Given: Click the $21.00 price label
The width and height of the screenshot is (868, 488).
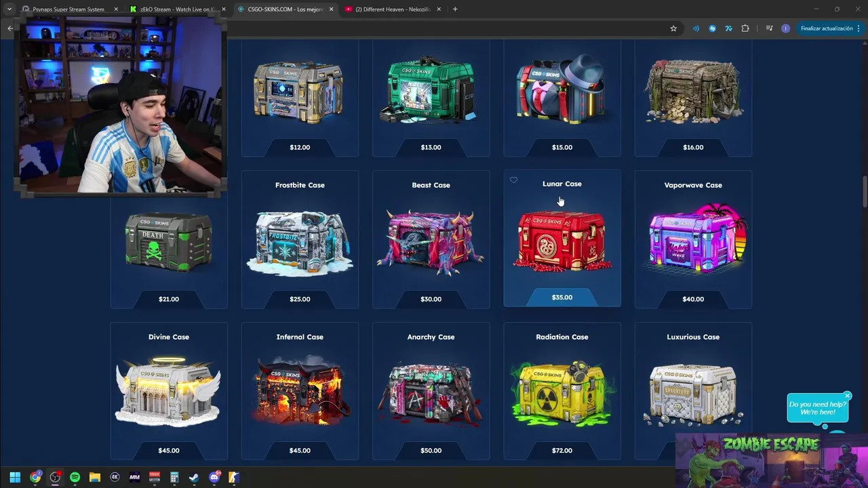Looking at the screenshot, I should click(169, 299).
